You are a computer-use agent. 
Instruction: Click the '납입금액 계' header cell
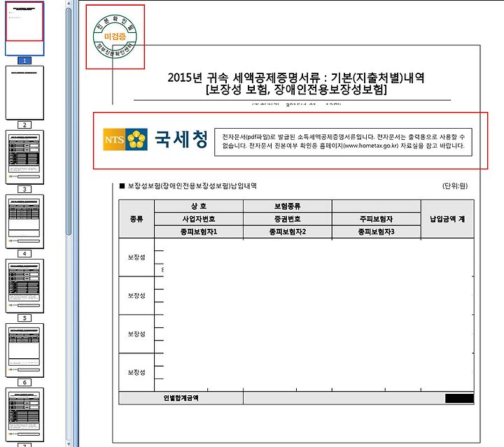447,219
